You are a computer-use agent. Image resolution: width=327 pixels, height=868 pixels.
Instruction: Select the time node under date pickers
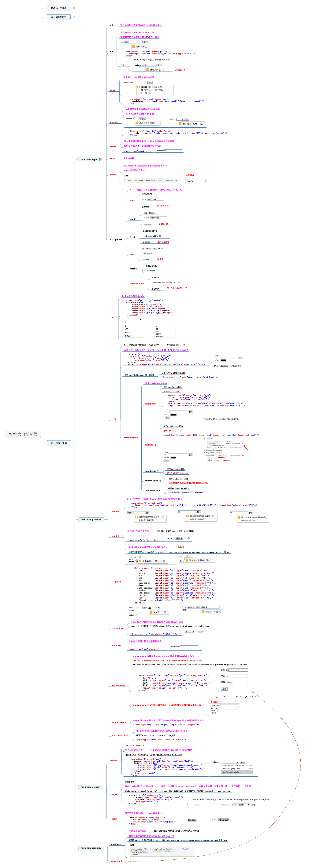coord(132,254)
